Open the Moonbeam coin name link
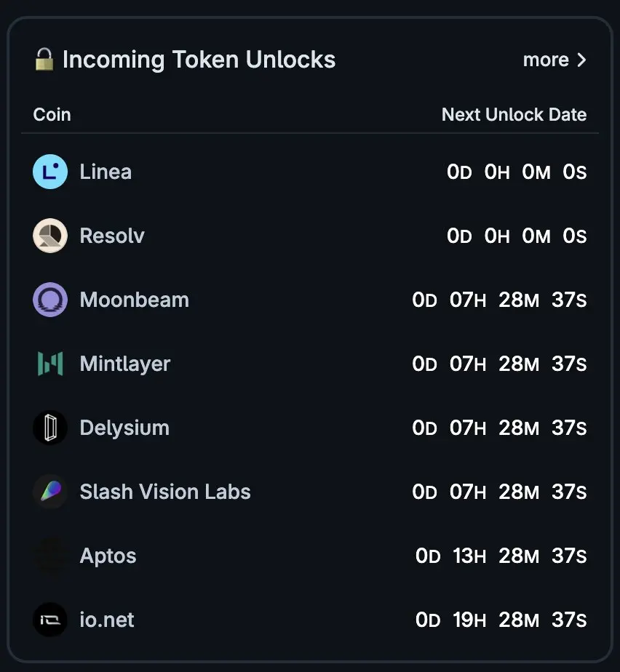This screenshot has width=620, height=672. coord(134,300)
